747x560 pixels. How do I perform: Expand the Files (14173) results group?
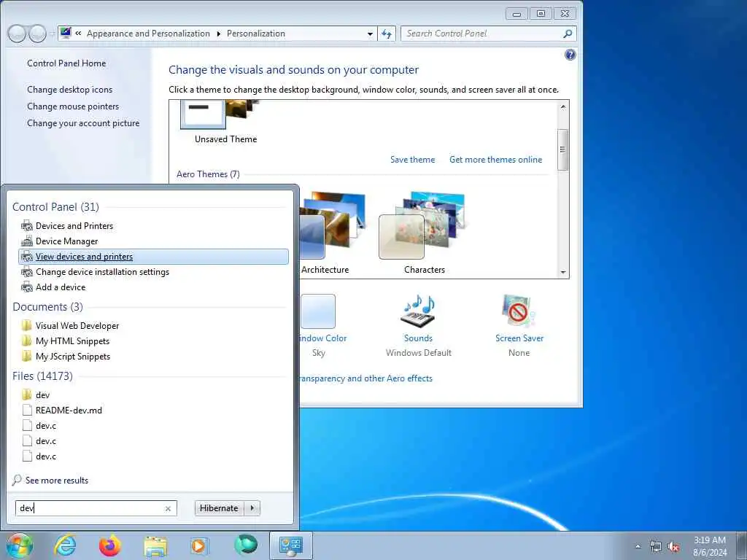pyautogui.click(x=42, y=376)
